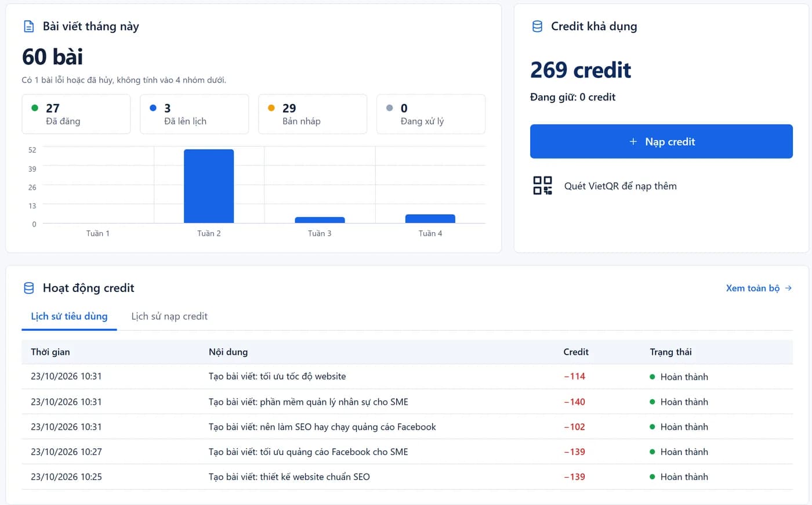Image resolution: width=812 pixels, height=505 pixels.
Task: Click the Credit column header
Action: click(576, 352)
